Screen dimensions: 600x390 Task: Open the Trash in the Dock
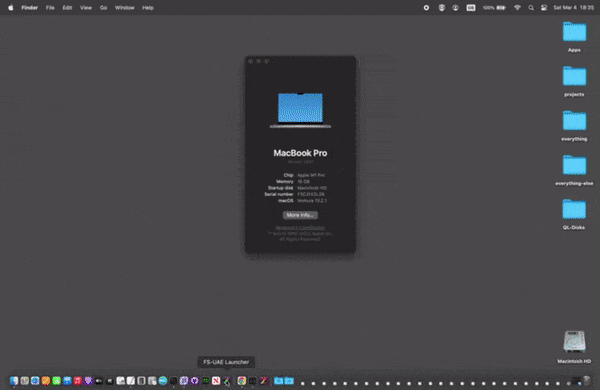tap(587, 380)
